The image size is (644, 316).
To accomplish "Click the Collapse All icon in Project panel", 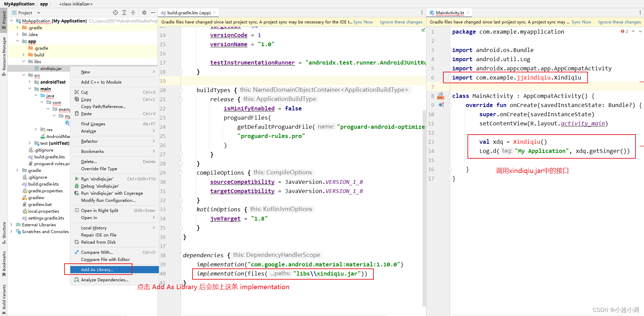I will 133,13.
